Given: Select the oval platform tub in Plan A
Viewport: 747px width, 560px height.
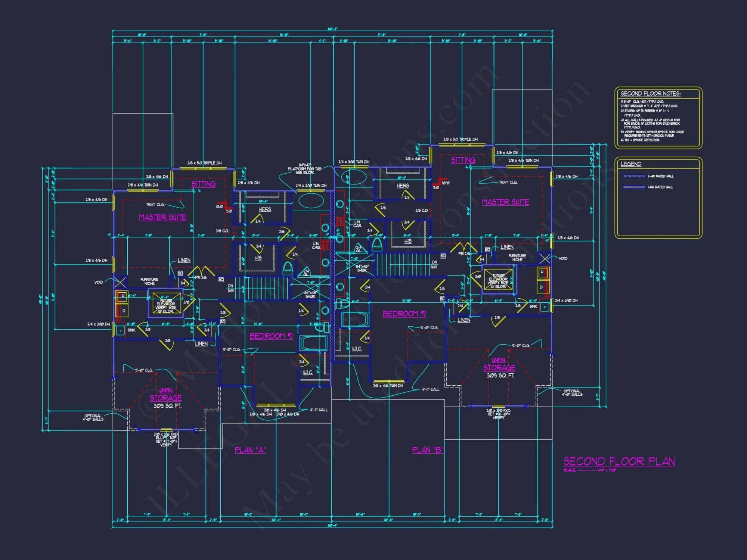Looking at the screenshot, I should [x=311, y=201].
